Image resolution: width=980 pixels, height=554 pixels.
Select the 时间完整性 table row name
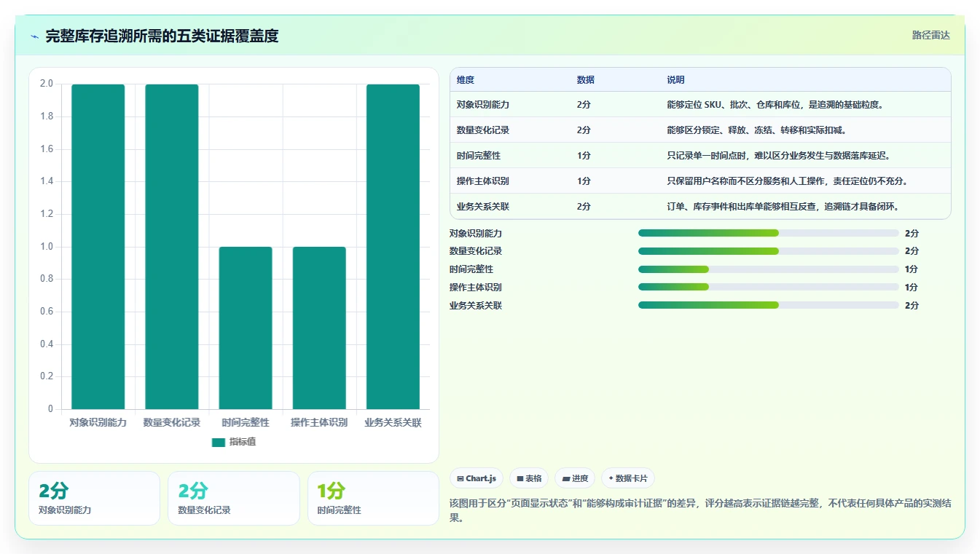coord(479,156)
